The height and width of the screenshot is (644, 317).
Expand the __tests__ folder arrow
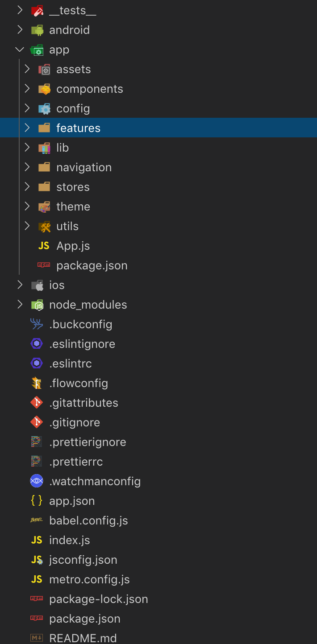click(20, 10)
